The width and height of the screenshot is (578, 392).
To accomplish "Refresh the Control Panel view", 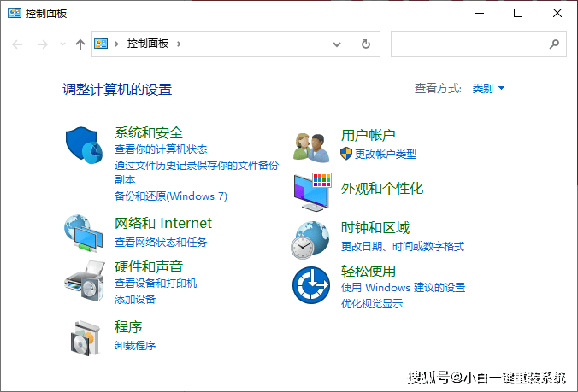I will click(x=365, y=44).
